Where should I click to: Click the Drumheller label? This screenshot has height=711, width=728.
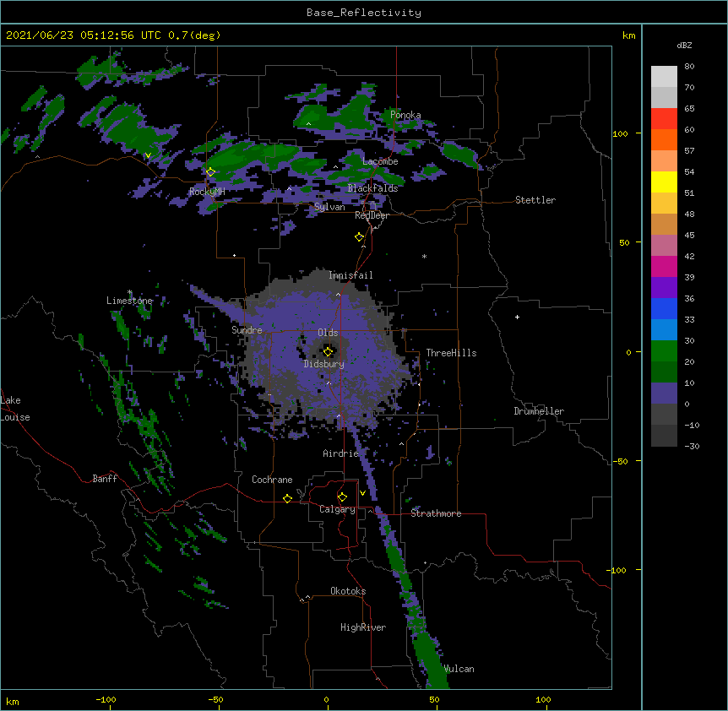(539, 411)
